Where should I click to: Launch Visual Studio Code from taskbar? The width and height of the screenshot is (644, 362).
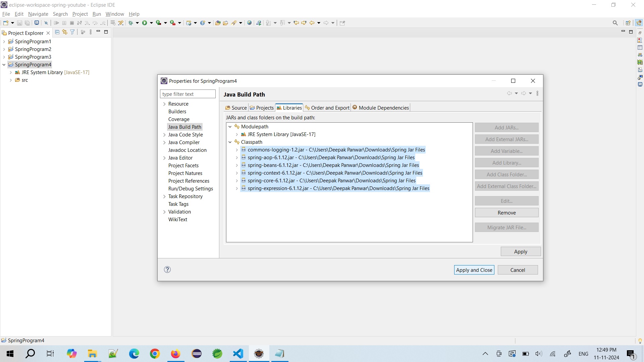(238, 354)
